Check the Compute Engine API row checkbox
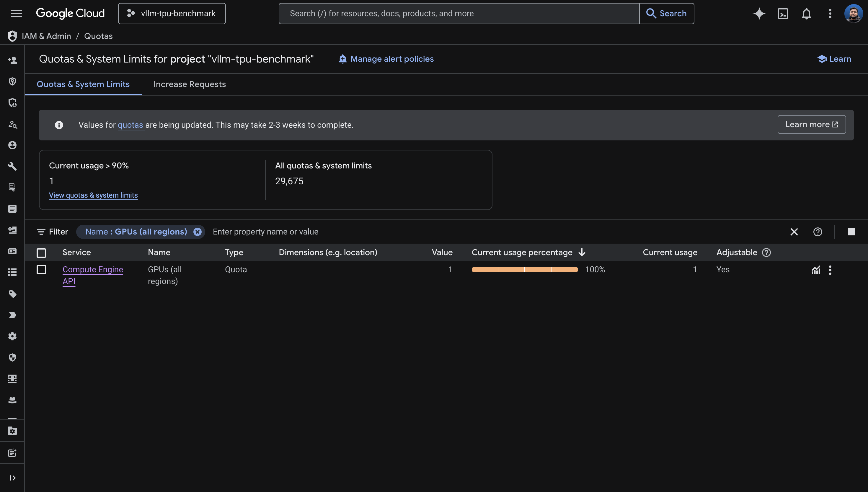 tap(41, 269)
